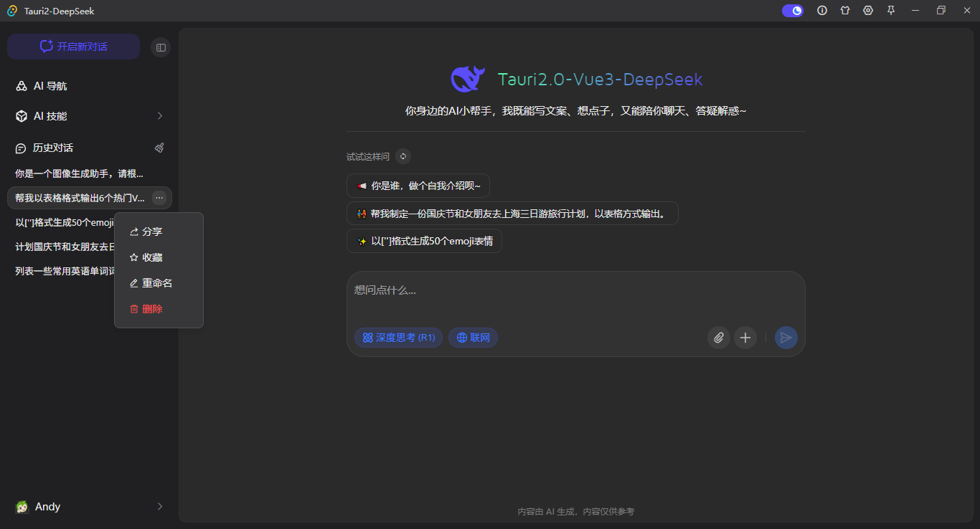Click the paperclip attachment icon
The height and width of the screenshot is (529, 980).
[718, 338]
